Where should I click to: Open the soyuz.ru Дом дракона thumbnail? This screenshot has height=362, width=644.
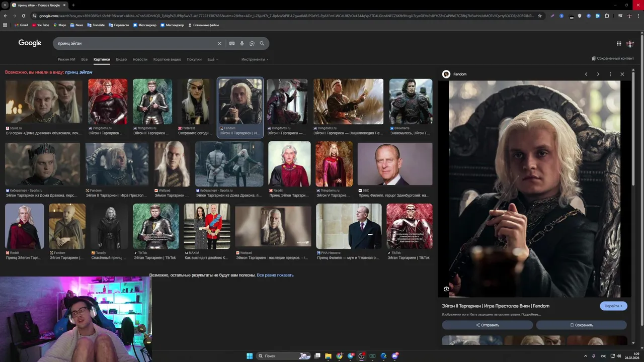(x=44, y=101)
